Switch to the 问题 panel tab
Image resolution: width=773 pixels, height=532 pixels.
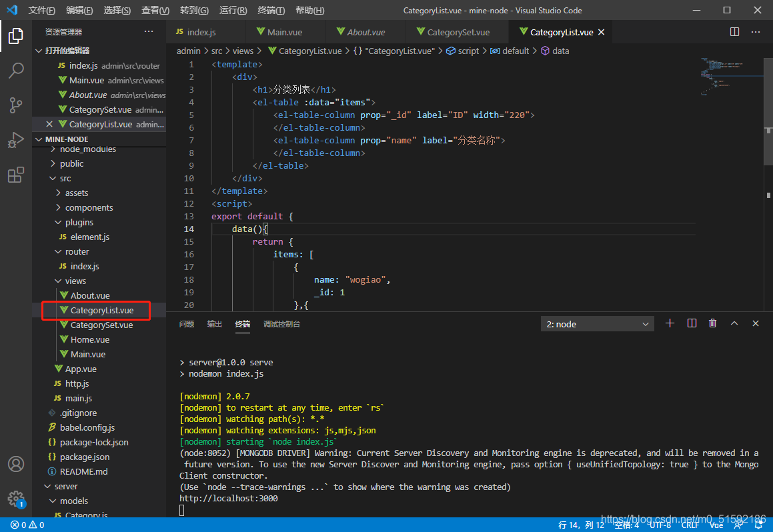(187, 324)
